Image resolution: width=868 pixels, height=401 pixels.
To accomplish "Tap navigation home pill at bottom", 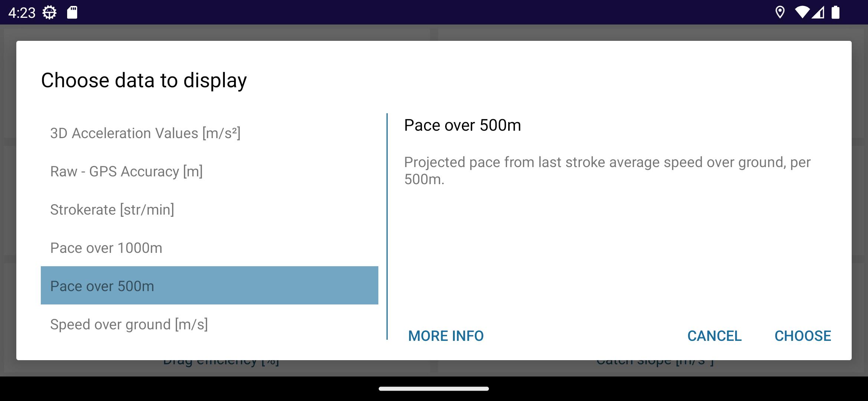I will (434, 389).
